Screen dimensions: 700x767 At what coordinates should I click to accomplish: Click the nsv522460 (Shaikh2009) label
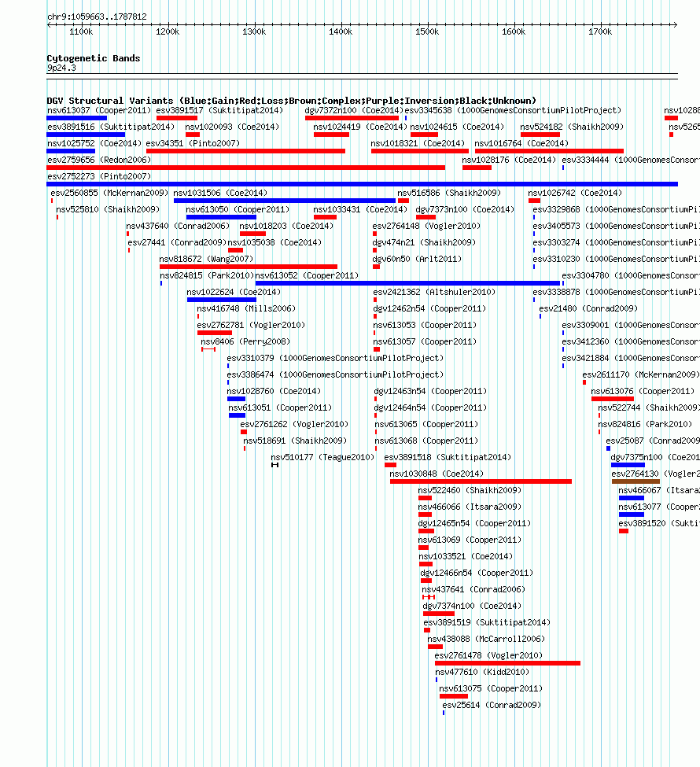pos(470,490)
